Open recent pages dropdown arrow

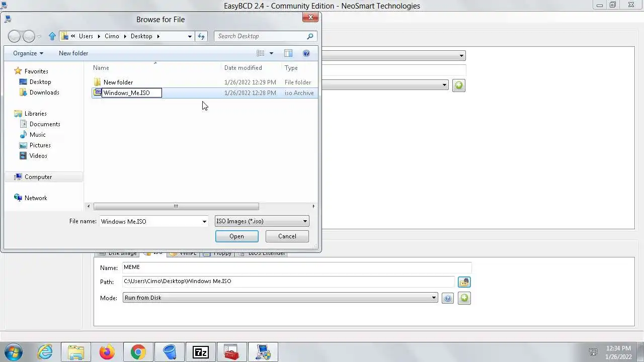[39, 37]
